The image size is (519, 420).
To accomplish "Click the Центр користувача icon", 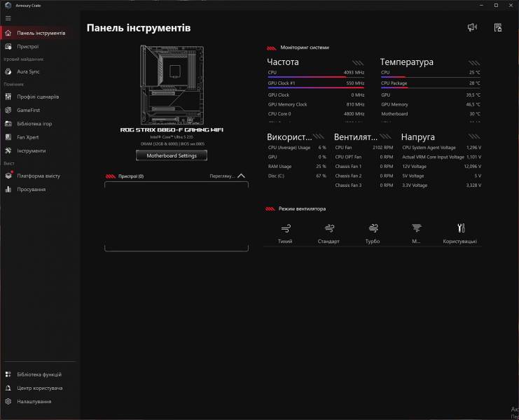I will (x=8, y=388).
